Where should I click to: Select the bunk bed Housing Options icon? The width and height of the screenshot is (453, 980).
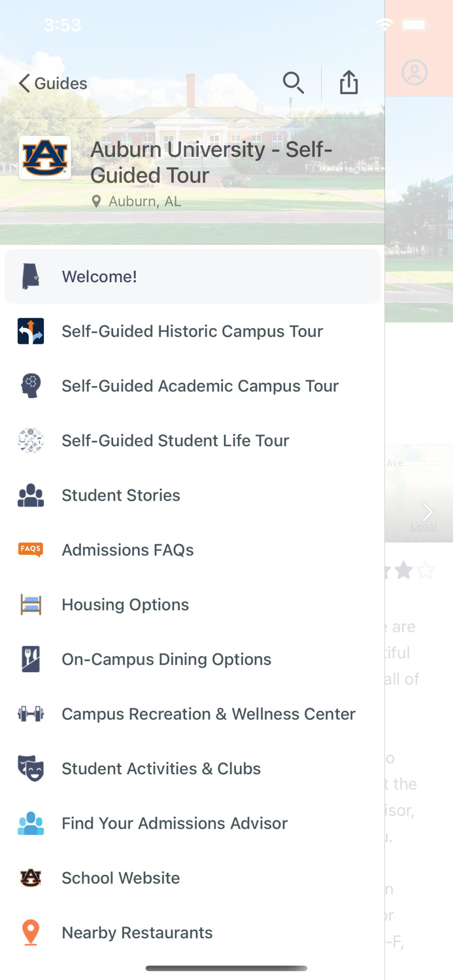click(29, 604)
